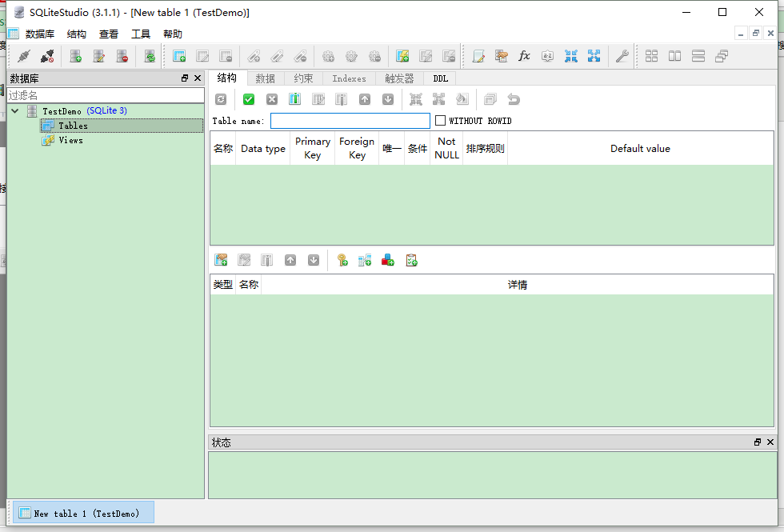Close the 状态 panel
This screenshot has width=784, height=532.
click(770, 442)
